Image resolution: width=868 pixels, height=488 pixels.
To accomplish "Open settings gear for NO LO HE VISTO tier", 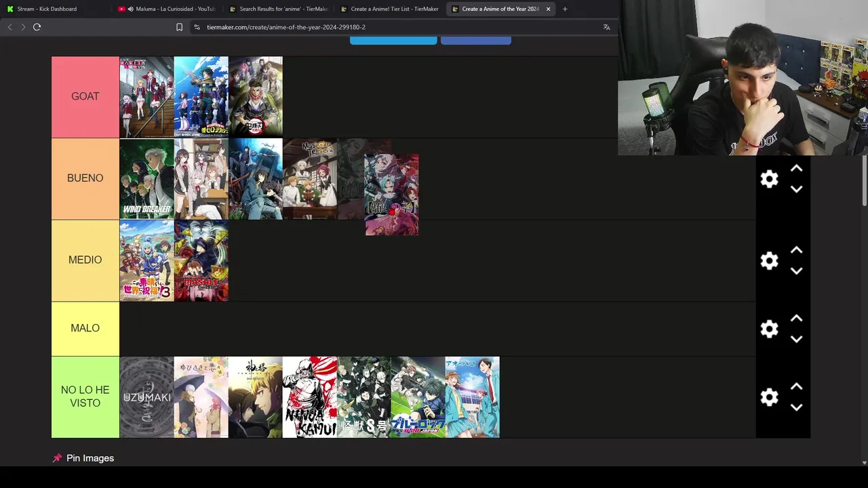I will [769, 397].
